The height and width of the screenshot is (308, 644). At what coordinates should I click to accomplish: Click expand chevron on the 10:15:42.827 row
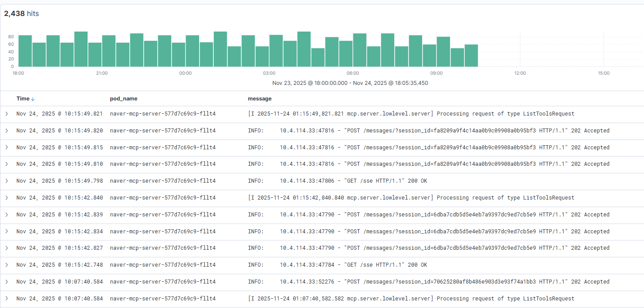6,248
